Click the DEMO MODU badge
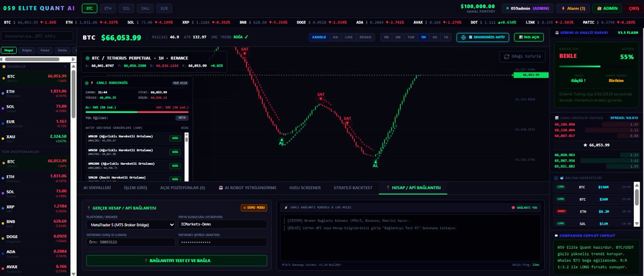Viewport: 644px width, 276px height. click(x=253, y=207)
